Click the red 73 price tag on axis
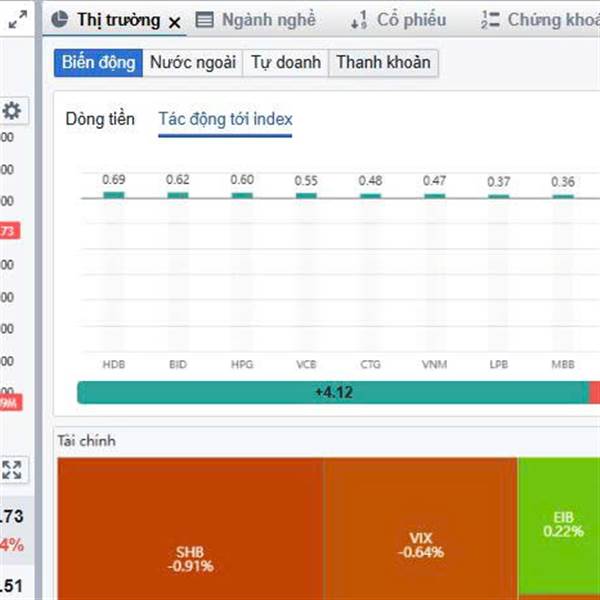Image resolution: width=600 pixels, height=600 pixels. (x=10, y=231)
